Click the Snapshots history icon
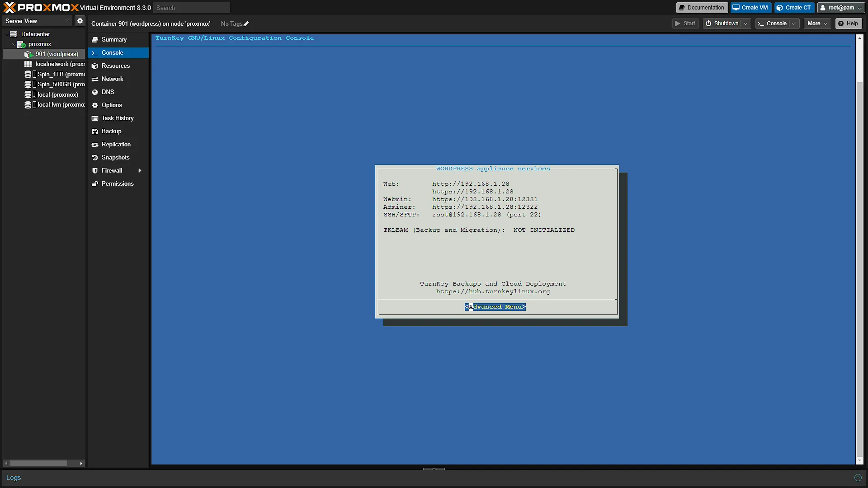 [95, 158]
